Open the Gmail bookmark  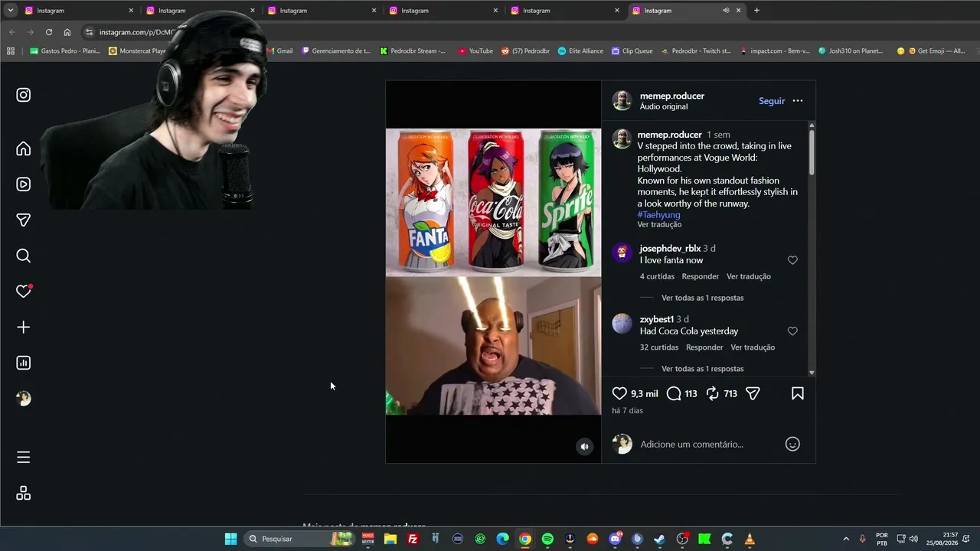[x=279, y=51]
